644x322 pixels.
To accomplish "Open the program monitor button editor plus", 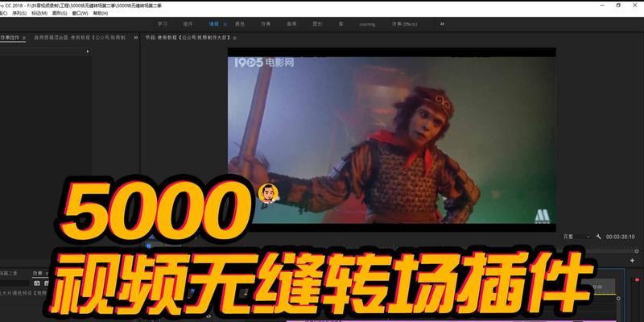I will coord(632,260).
